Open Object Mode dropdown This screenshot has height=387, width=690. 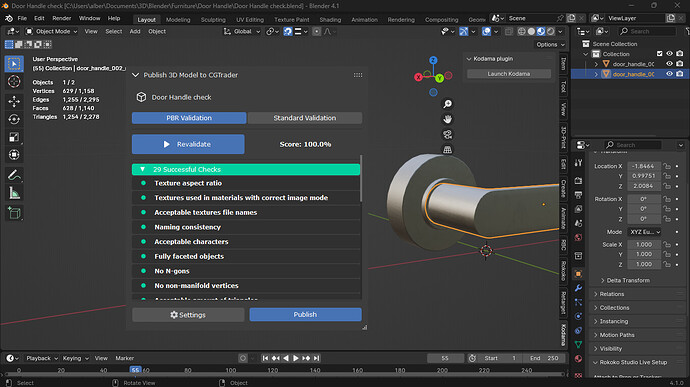[x=51, y=31]
